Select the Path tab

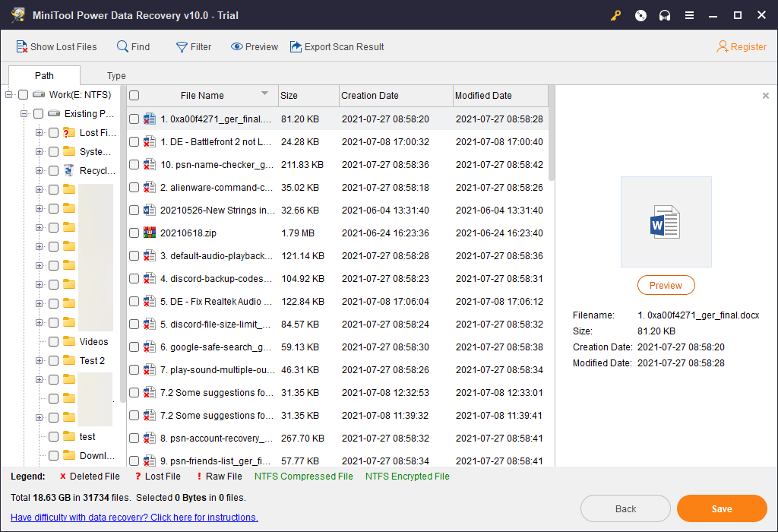(x=43, y=75)
